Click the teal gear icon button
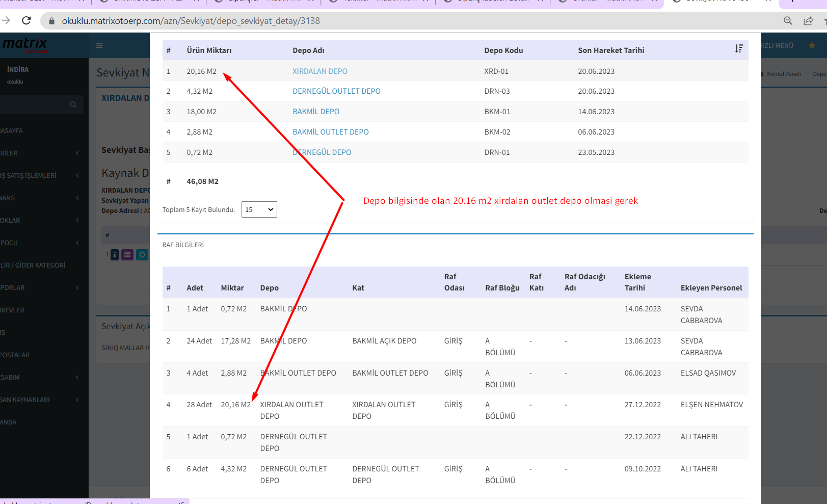This screenshot has height=504, width=827. (142, 254)
